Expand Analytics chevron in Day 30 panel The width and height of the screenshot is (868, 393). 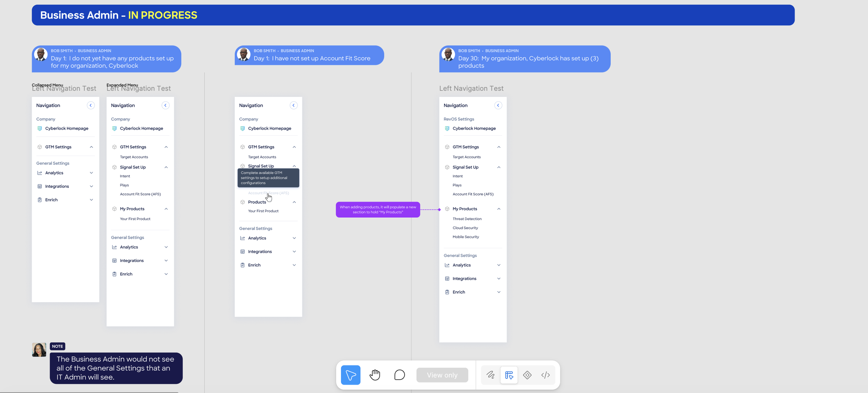coord(499,265)
